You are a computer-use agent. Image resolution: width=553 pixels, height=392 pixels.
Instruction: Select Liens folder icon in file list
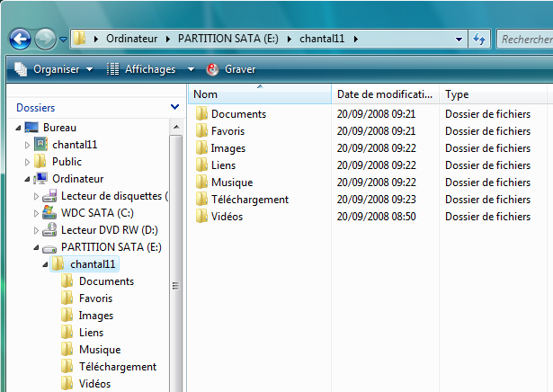click(x=201, y=165)
